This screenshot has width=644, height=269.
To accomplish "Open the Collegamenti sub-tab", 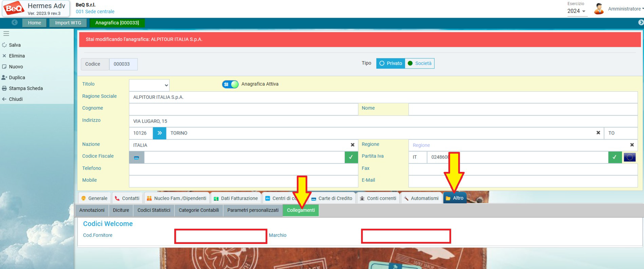I will coord(301,210).
